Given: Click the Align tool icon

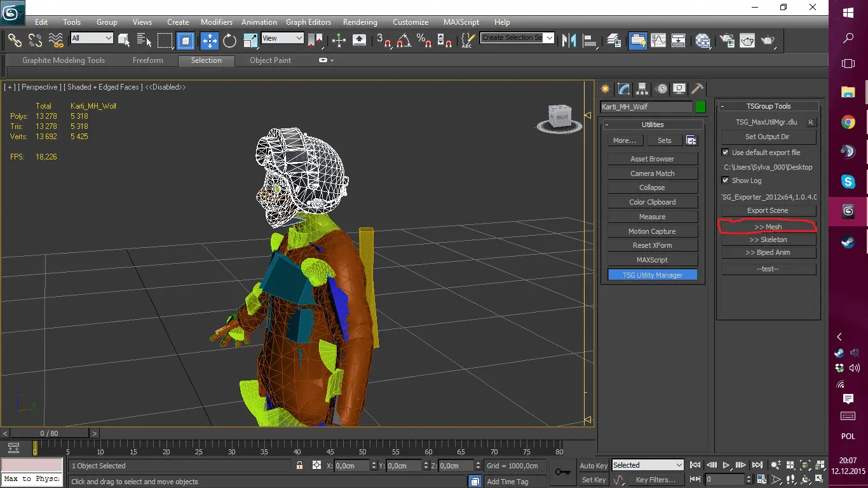Looking at the screenshot, I should click(590, 41).
